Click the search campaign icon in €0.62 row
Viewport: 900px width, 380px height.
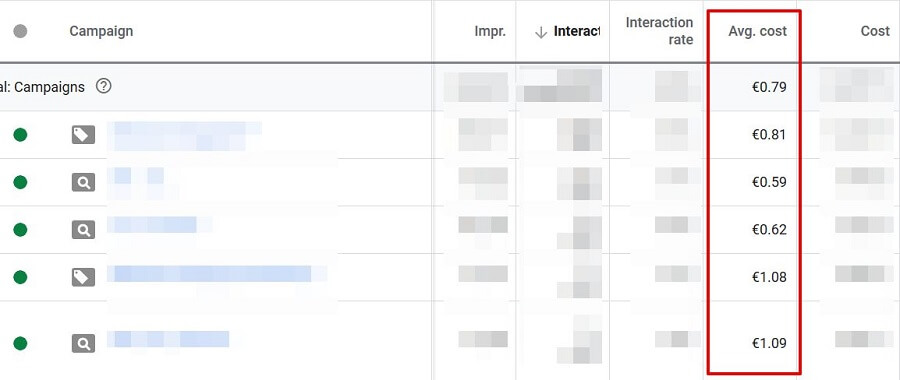tap(83, 230)
